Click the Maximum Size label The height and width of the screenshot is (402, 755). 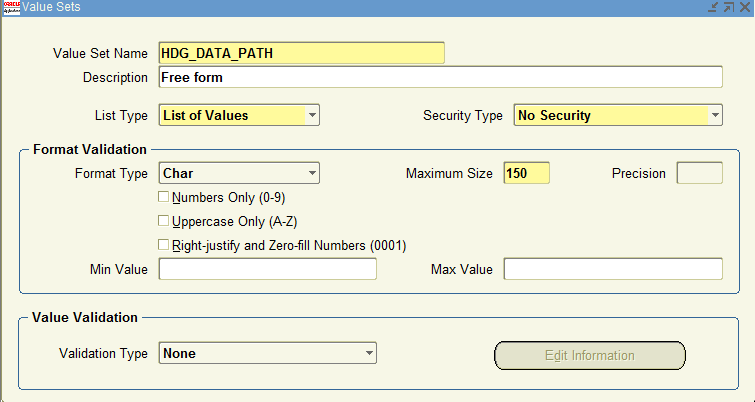point(449,174)
